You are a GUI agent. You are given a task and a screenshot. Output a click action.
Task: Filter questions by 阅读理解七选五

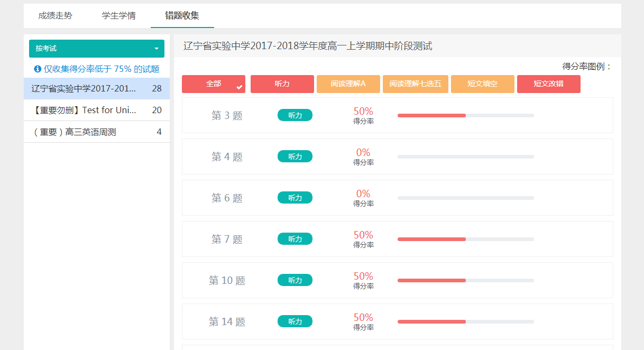(x=416, y=84)
